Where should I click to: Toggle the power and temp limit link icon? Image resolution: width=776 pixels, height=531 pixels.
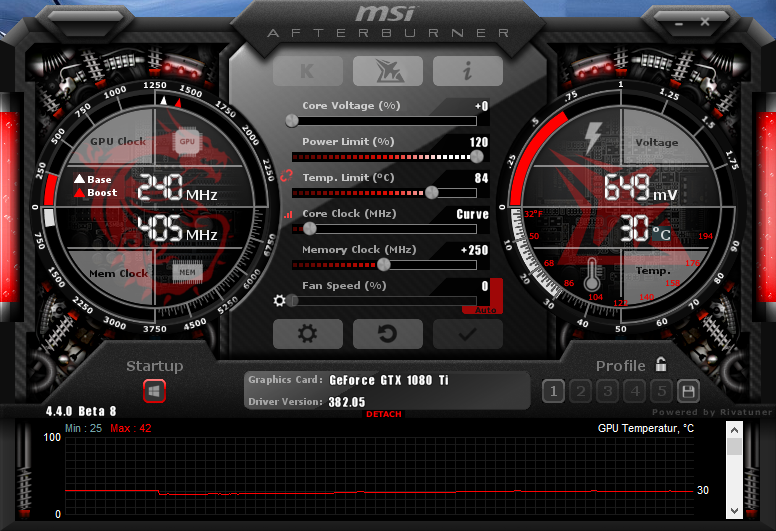(x=287, y=176)
